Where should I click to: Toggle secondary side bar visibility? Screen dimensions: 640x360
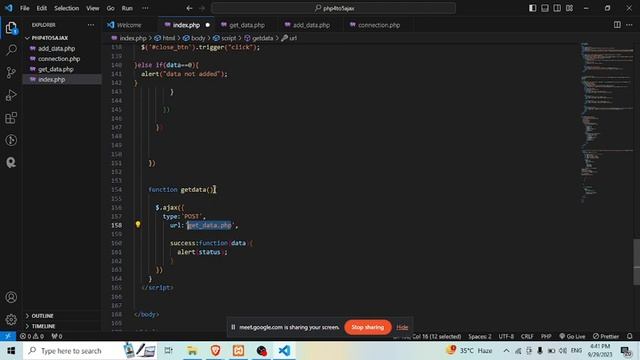(557, 8)
